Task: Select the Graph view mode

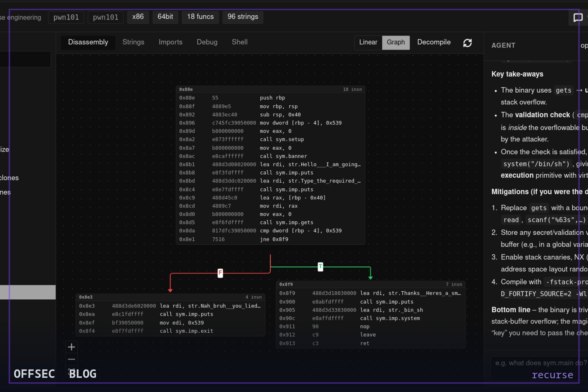Action: [x=396, y=42]
